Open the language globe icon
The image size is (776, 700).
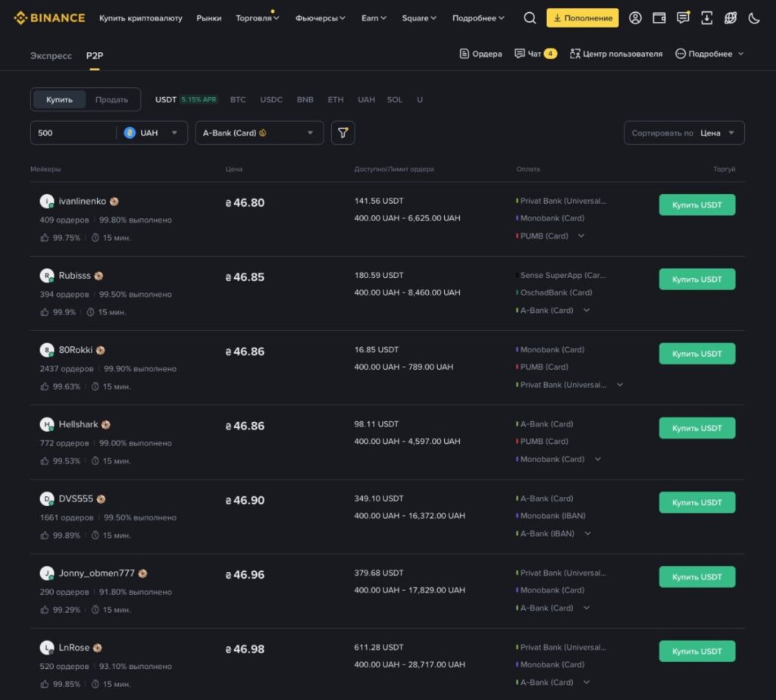point(731,18)
